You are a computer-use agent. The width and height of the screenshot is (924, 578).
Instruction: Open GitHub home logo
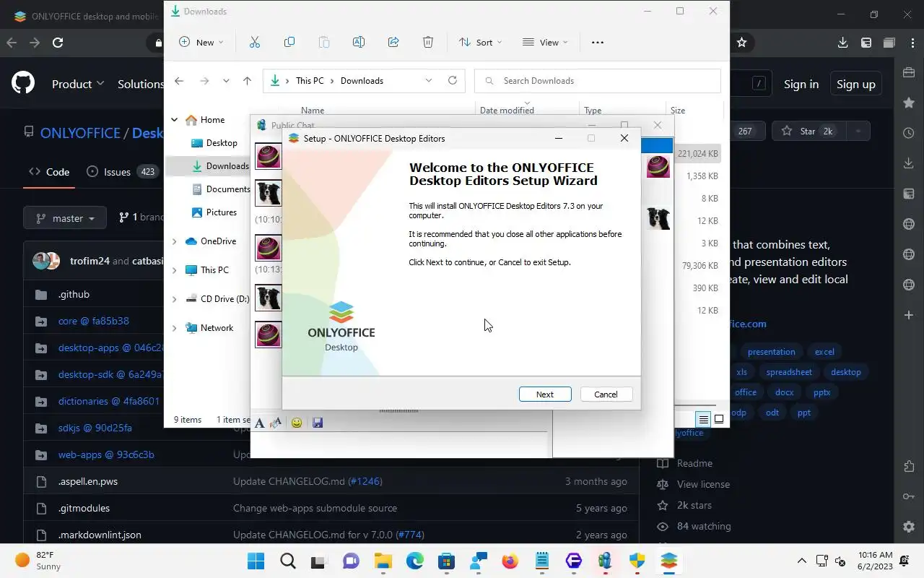pyautogui.click(x=23, y=84)
